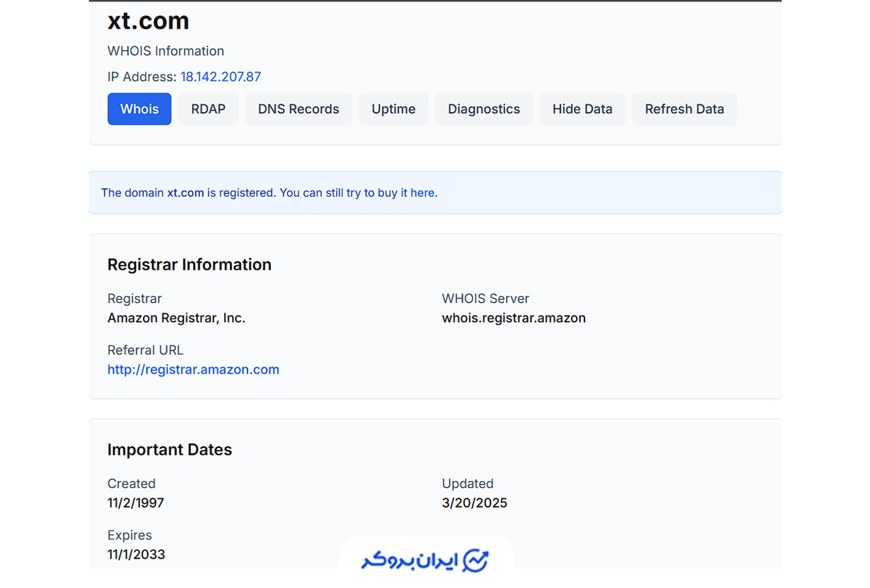Click the Amazon Registrar, Inc. value
The height and width of the screenshot is (588, 870).
coord(176,318)
